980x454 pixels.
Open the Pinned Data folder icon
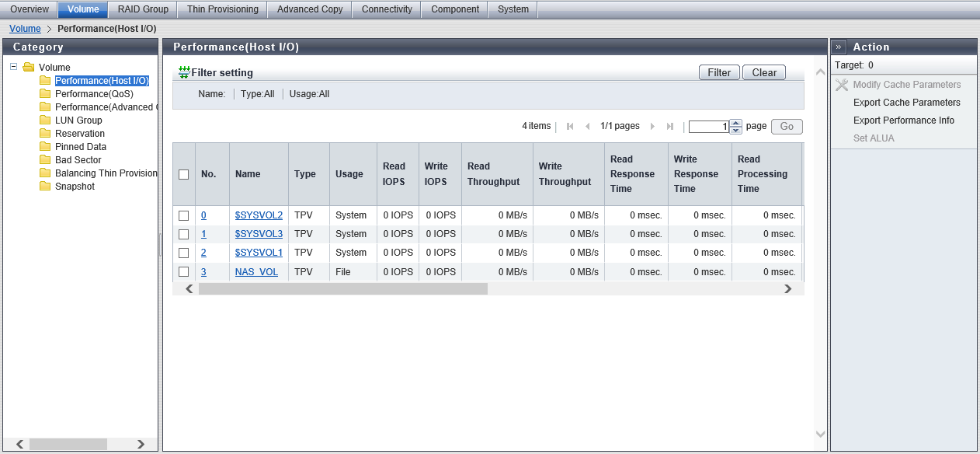tap(45, 147)
